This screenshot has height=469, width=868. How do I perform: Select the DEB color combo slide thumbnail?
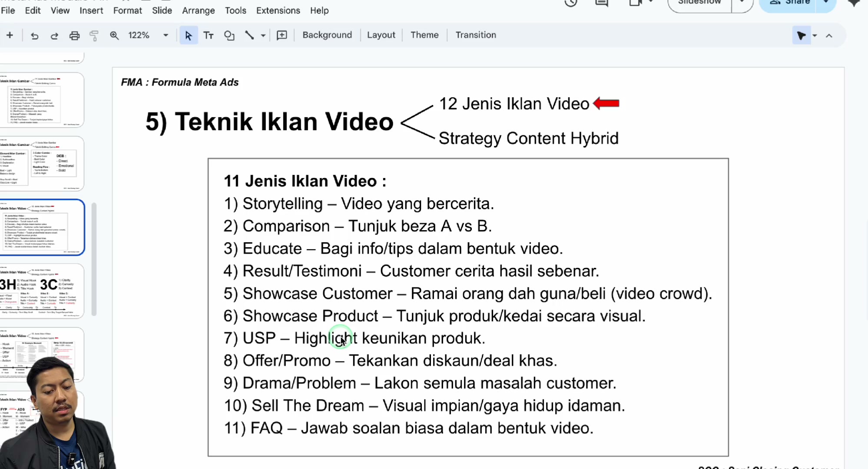42,164
